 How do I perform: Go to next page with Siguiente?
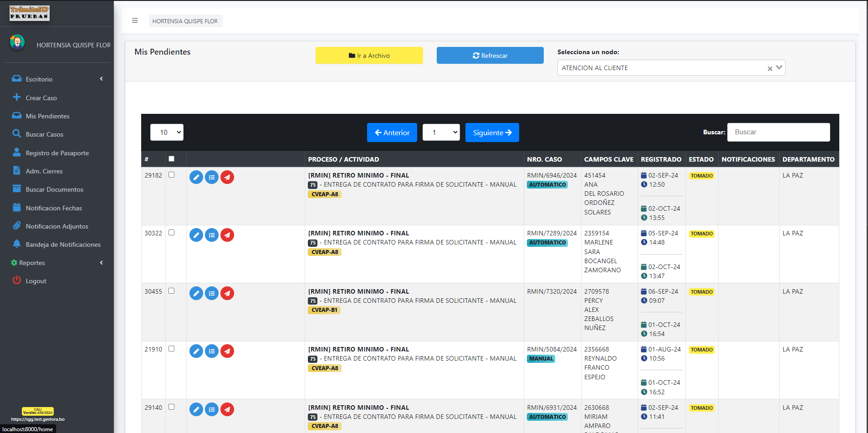(x=492, y=132)
